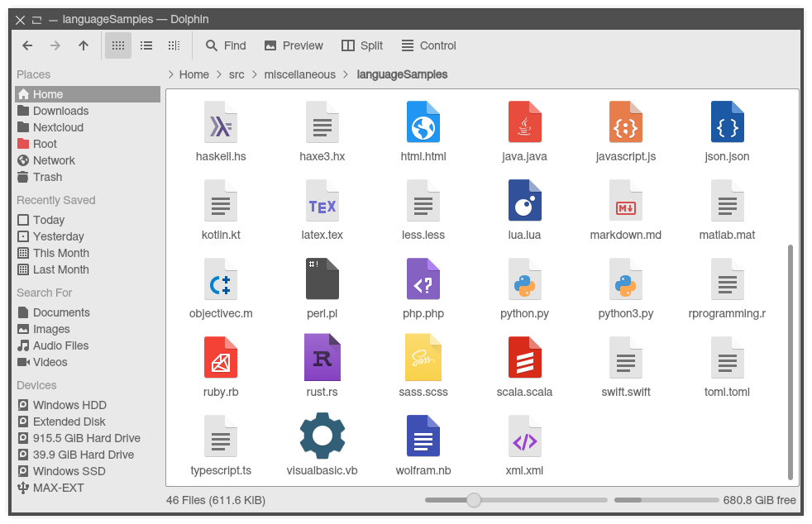Search for Audio Files in sidebar

(x=88, y=345)
